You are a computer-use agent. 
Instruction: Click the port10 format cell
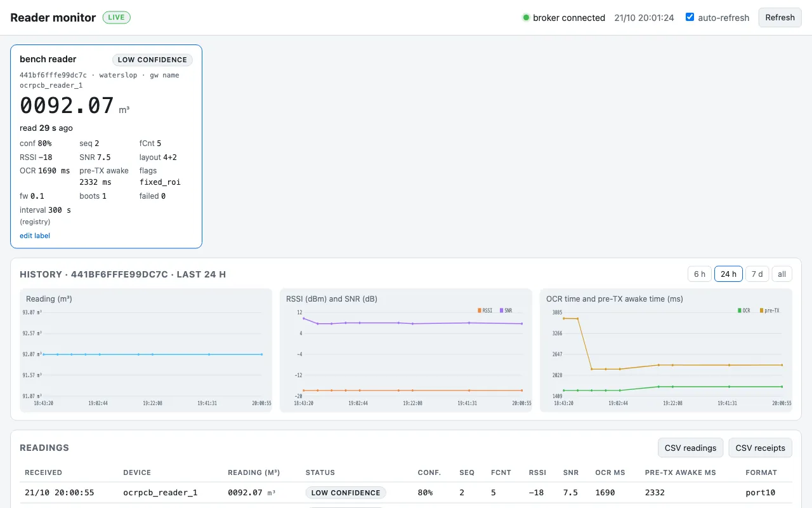761,492
